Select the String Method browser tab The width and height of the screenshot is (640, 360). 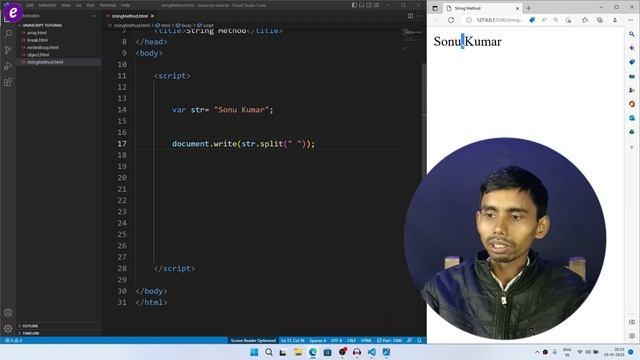tap(482, 8)
